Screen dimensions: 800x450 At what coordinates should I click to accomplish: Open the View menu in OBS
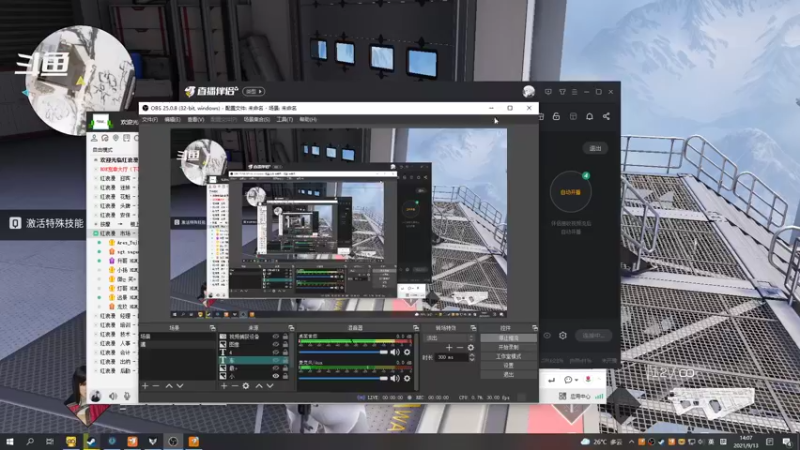(x=195, y=119)
